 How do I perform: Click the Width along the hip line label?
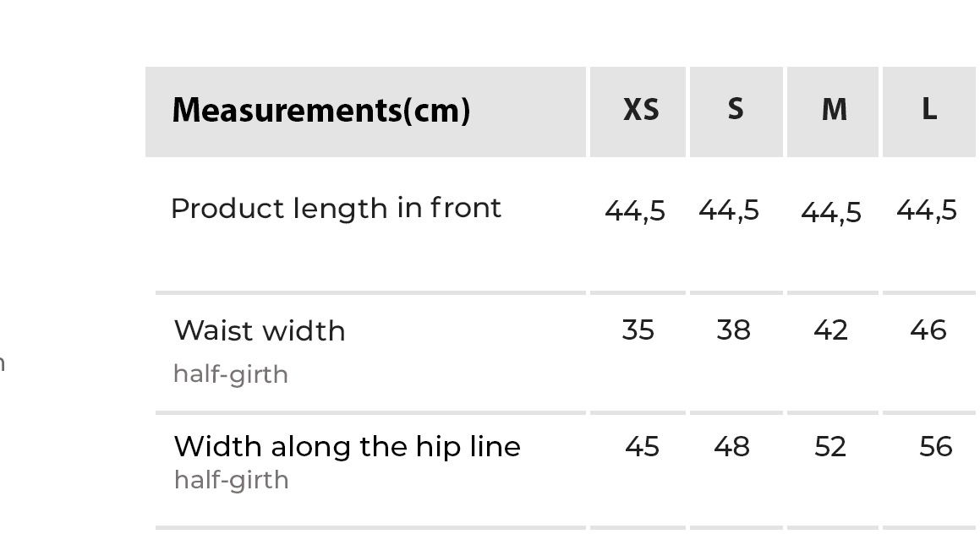[x=347, y=446]
